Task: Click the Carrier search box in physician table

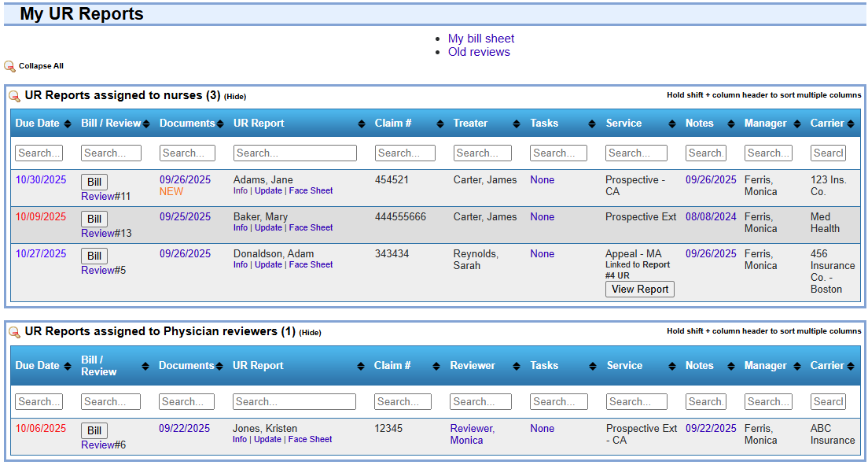Action: tap(828, 402)
